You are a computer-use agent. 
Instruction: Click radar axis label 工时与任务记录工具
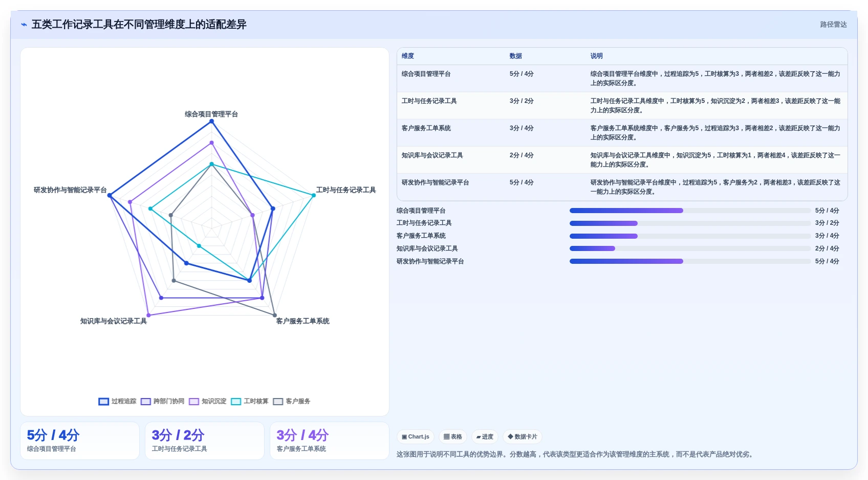346,190
